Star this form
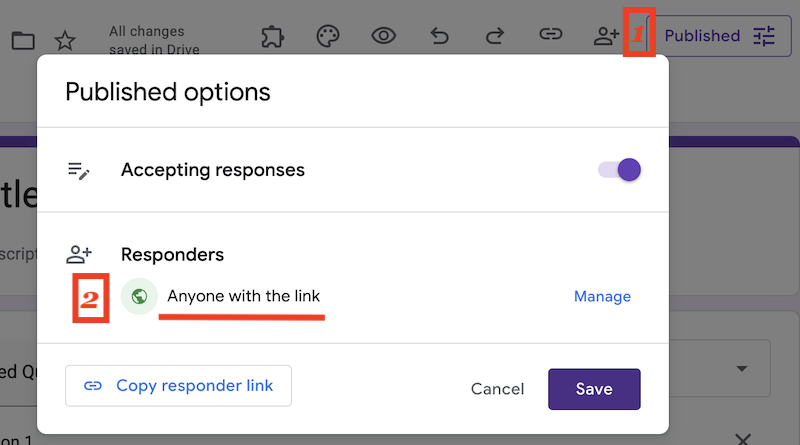This screenshot has height=445, width=800. point(65,41)
